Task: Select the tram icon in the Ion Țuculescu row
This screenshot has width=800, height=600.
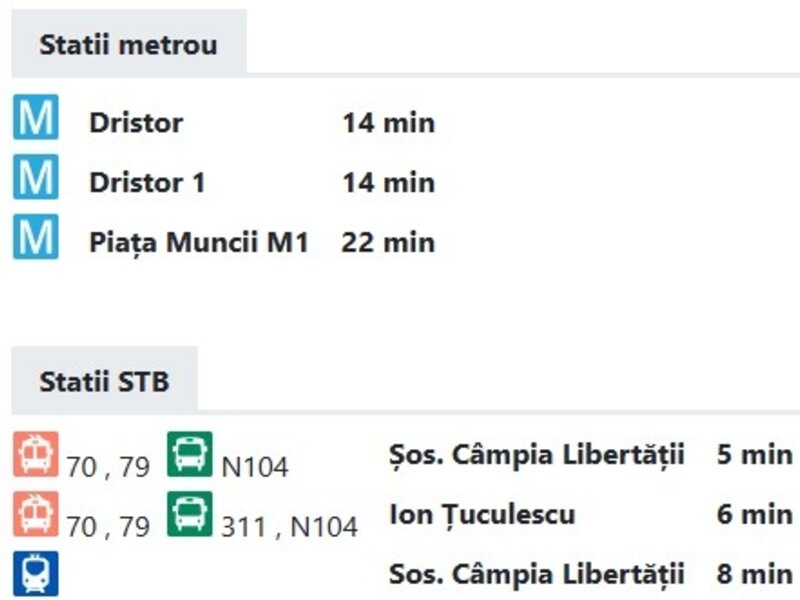Action: point(35,514)
